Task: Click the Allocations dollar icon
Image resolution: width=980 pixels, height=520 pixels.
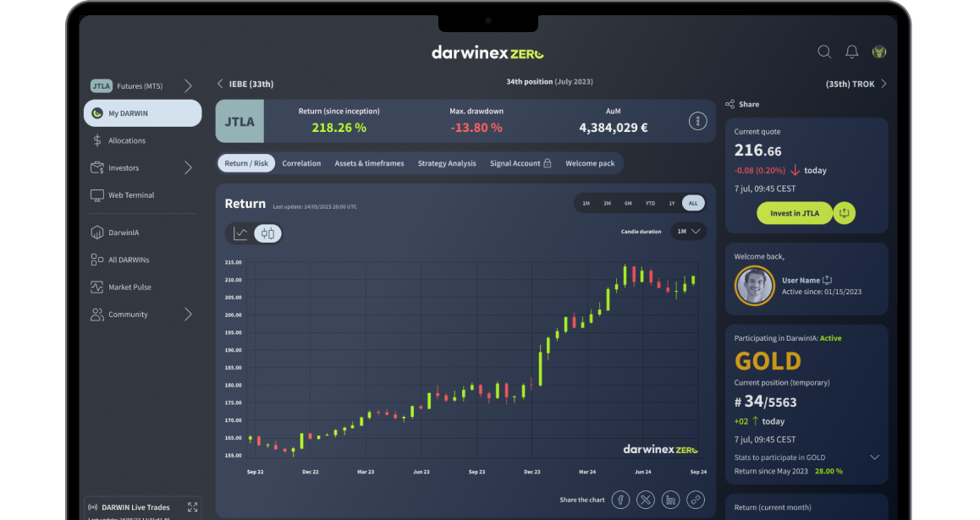Action: 96,140
